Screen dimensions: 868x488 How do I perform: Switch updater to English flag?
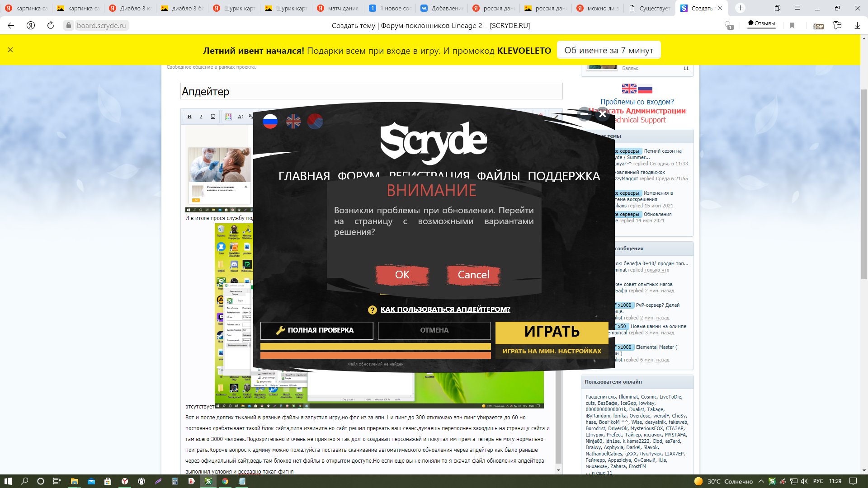293,121
